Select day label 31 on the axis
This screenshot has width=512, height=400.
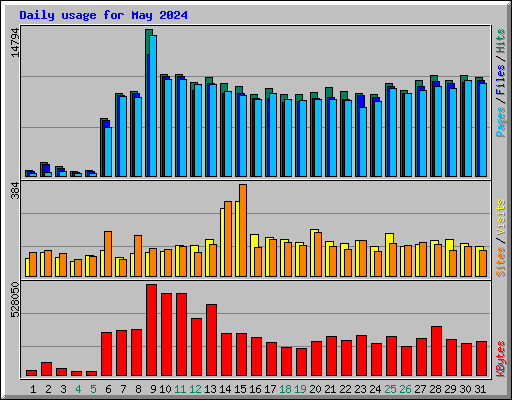tap(480, 389)
